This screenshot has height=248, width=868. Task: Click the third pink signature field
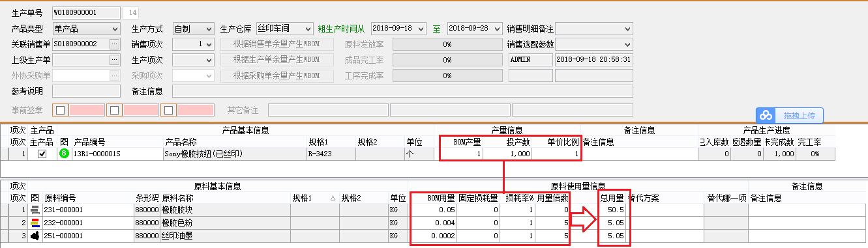196,110
